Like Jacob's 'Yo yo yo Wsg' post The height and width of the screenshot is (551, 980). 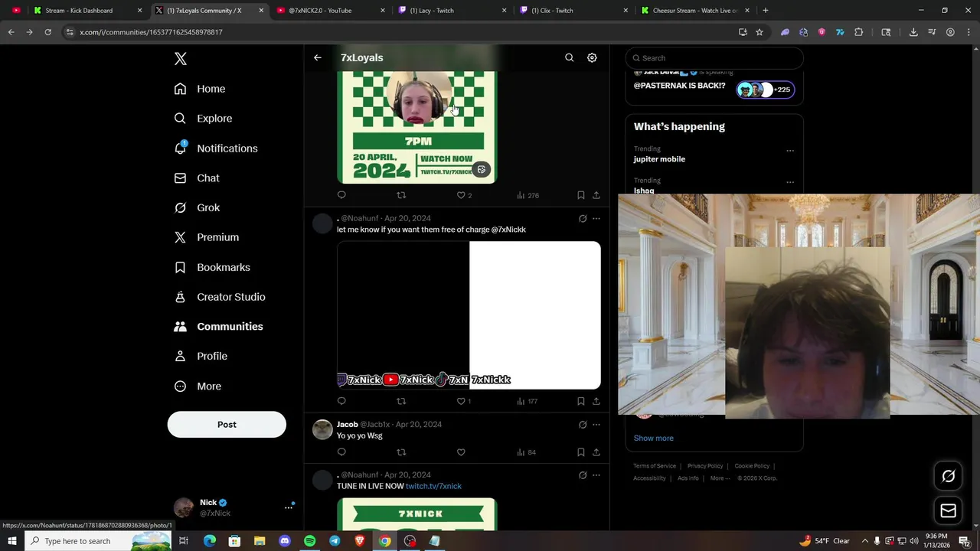(461, 452)
